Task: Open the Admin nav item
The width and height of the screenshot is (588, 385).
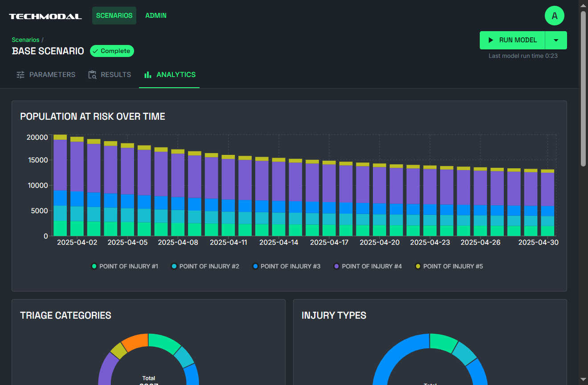Action: (x=156, y=16)
